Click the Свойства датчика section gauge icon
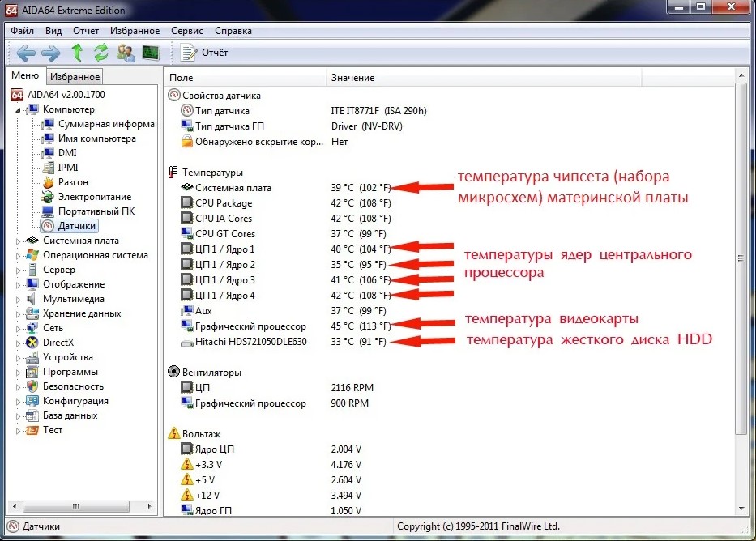This screenshot has width=756, height=541. click(x=173, y=95)
